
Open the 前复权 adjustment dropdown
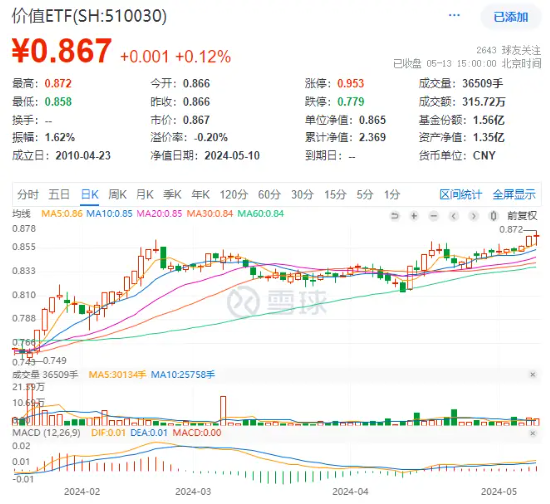coord(522,215)
